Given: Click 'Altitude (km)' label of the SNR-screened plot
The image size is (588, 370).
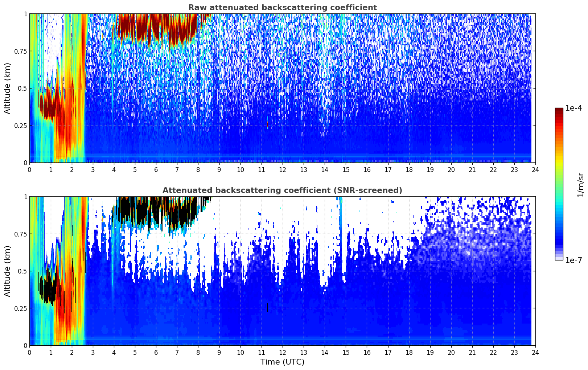Looking at the screenshot, I should pos(8,271).
